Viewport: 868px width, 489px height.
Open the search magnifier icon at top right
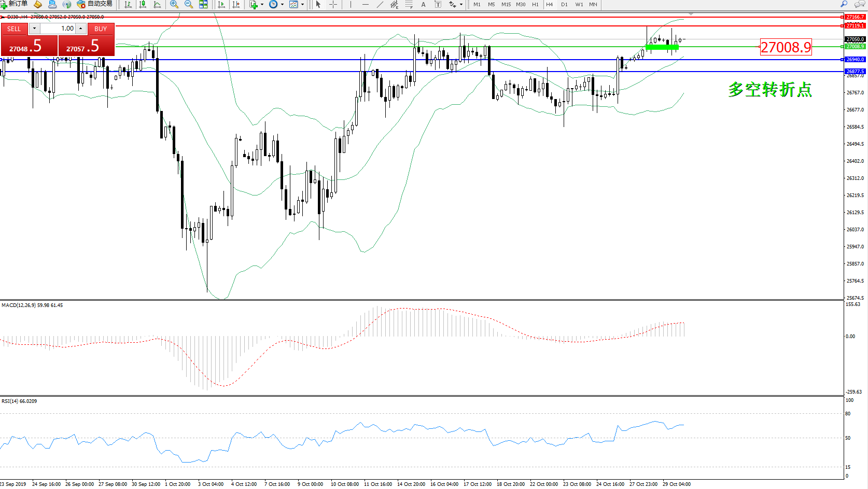[x=844, y=4]
